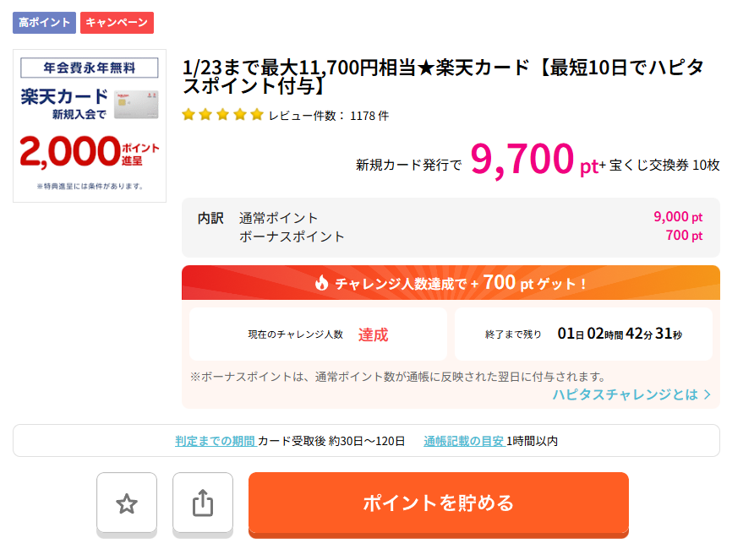Click the flame icon in challenge banner
The image size is (743, 560).
pos(321,284)
